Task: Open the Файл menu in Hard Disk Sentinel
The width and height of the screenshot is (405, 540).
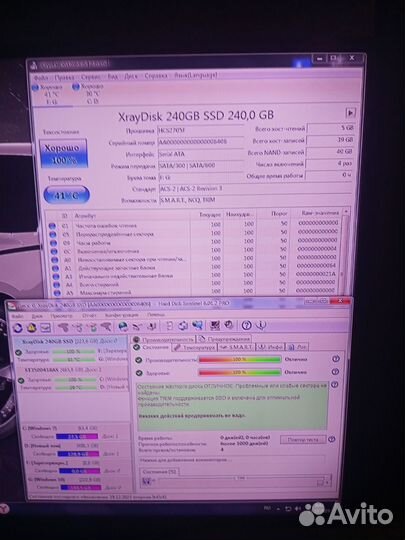Action: pyautogui.click(x=18, y=316)
